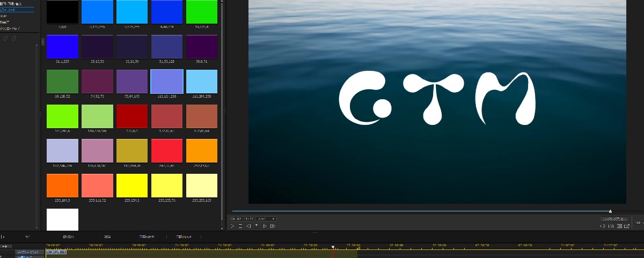This screenshot has height=258, width=644.
Task: Select the white color board
Action: click(x=62, y=220)
